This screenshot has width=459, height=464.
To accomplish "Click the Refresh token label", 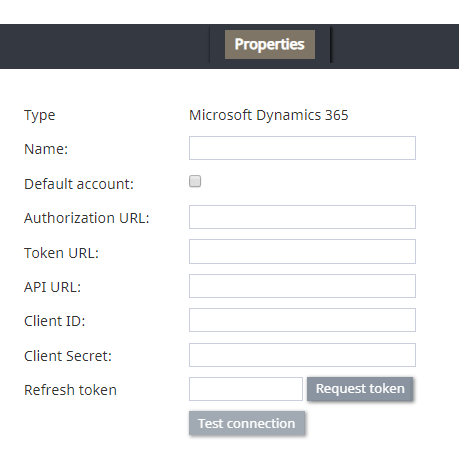I will (x=70, y=390).
